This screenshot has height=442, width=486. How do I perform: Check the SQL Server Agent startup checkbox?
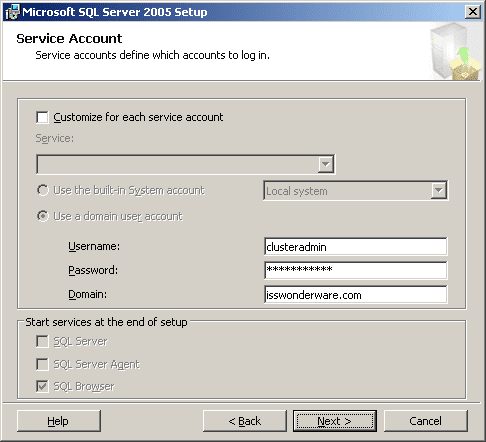[x=42, y=364]
